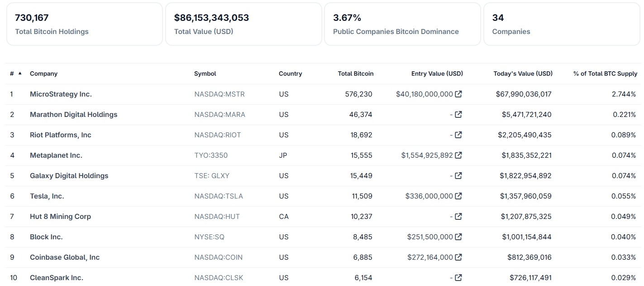Click Tesla entry value $336,000,000

point(429,196)
